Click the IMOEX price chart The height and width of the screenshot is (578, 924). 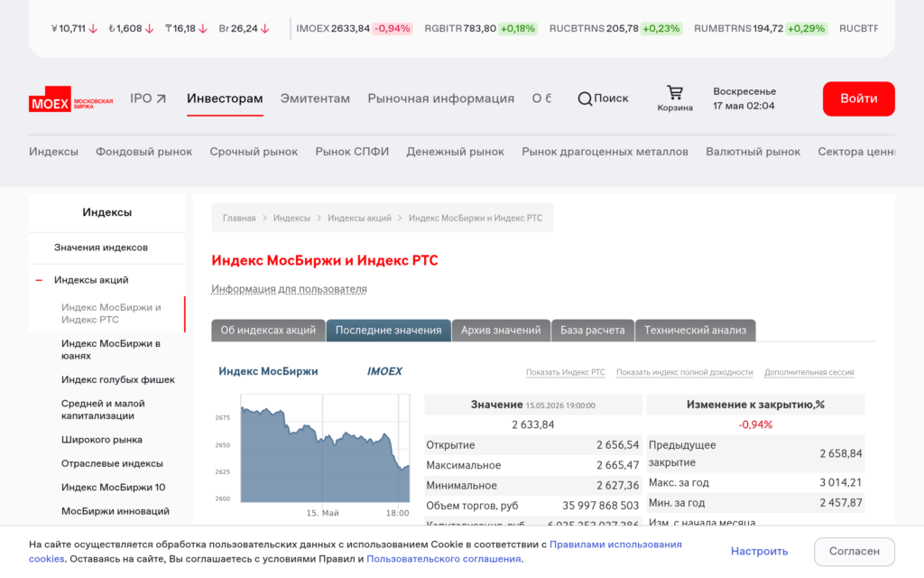[x=325, y=448]
